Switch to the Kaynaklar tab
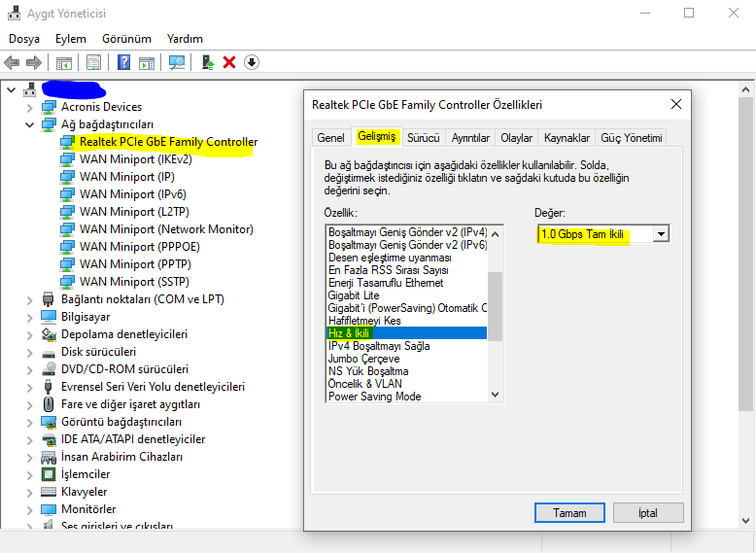The width and height of the screenshot is (756, 553). click(x=567, y=138)
